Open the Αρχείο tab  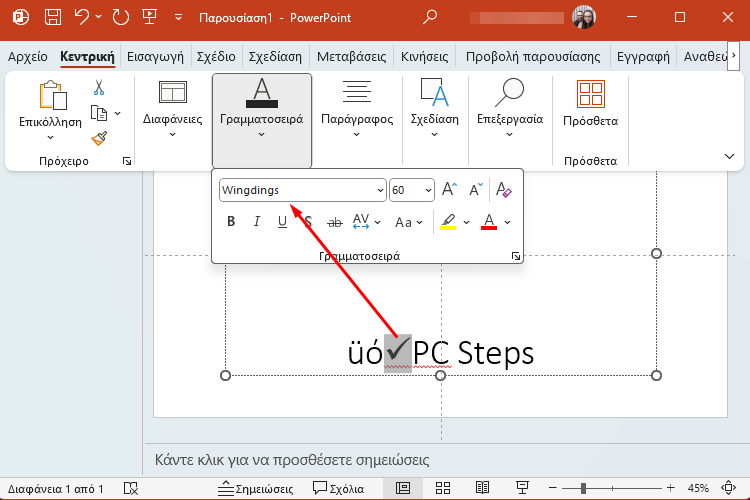[x=28, y=56]
